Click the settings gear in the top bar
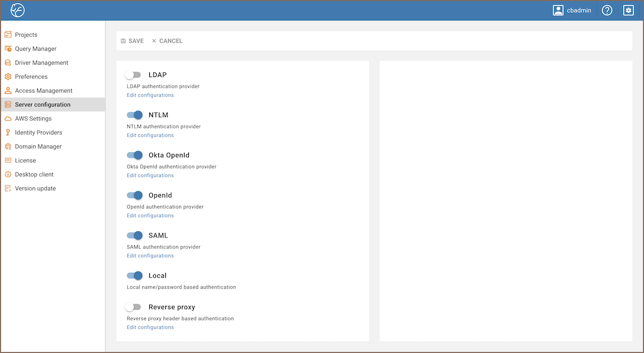Viewport: 644px width, 353px height. point(628,10)
